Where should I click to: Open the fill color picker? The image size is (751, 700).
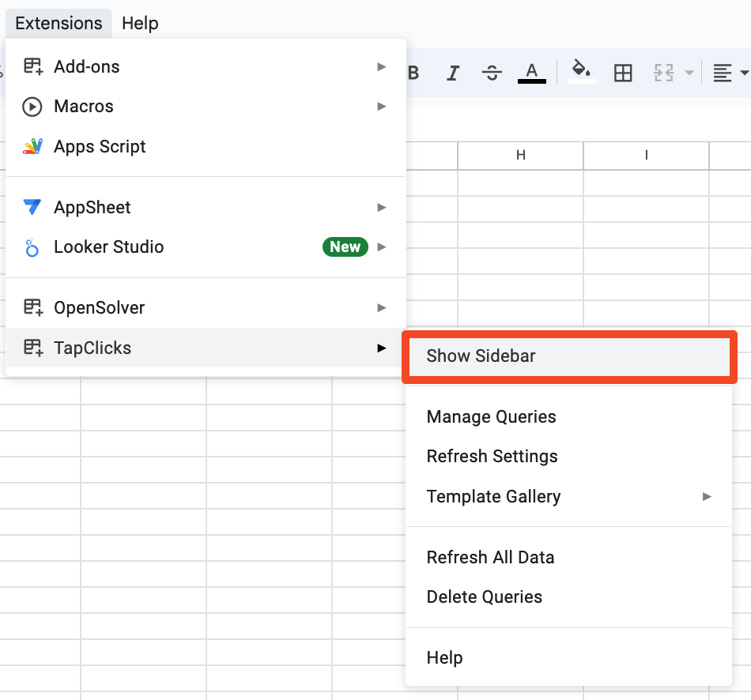pyautogui.click(x=581, y=72)
